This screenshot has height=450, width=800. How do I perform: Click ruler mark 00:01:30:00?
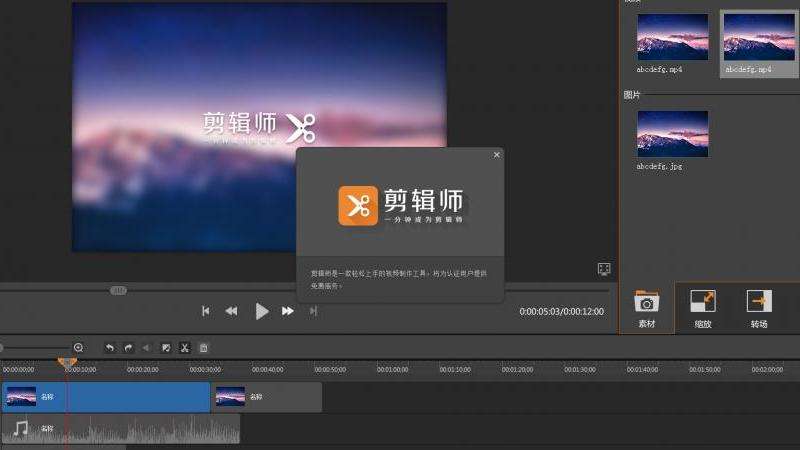580,369
